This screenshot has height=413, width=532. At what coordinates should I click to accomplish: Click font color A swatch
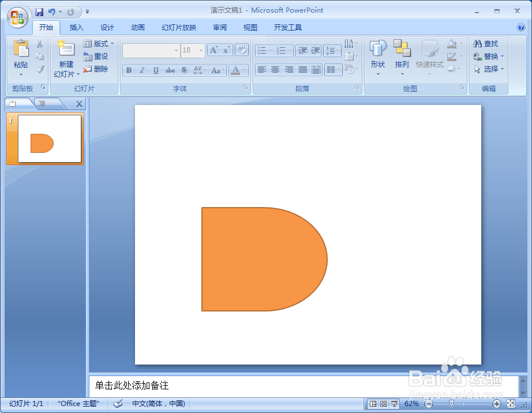(235, 70)
